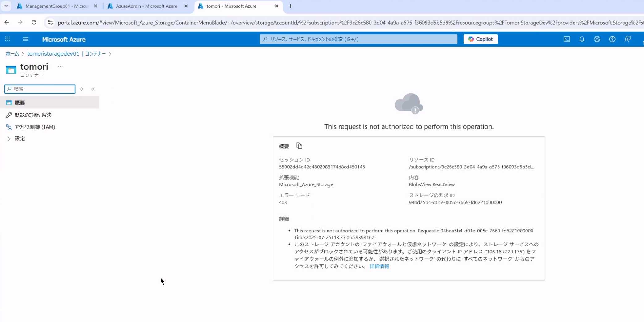Toggle expand/collapse all menu groups
The width and height of the screenshot is (644, 322).
pos(82,89)
